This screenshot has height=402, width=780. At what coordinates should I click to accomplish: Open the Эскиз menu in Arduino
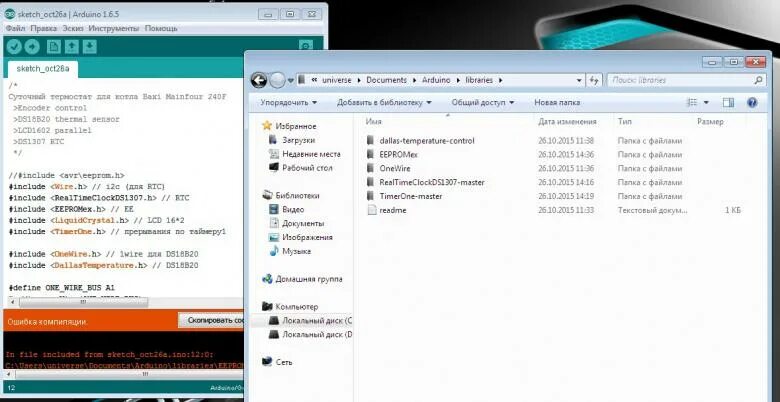[x=73, y=28]
